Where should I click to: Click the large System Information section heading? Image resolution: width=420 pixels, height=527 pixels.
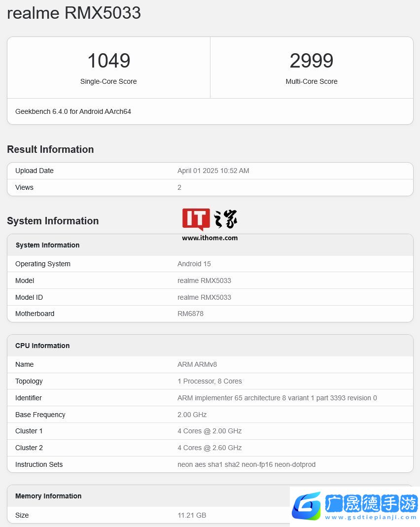(53, 221)
